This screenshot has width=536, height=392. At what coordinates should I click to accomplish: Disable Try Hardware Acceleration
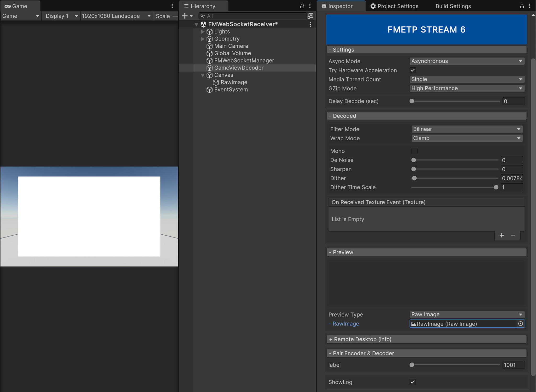point(412,70)
